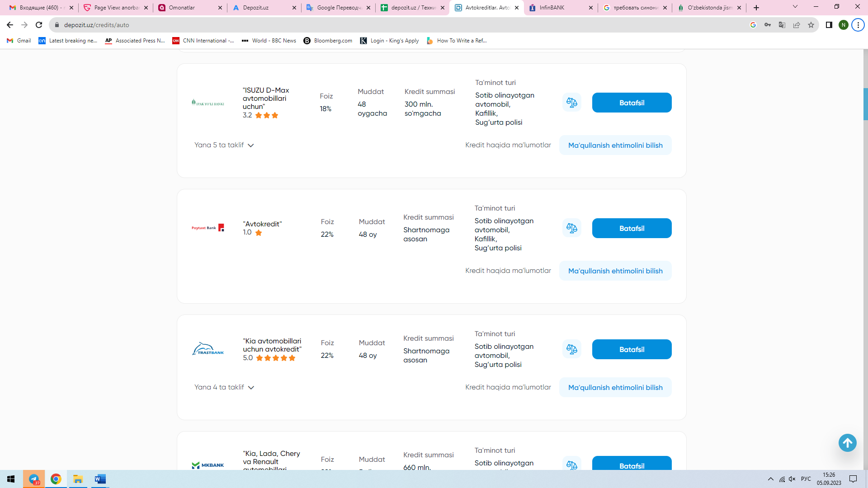
Task: Switch to Omonatlar tab
Action: 190,8
